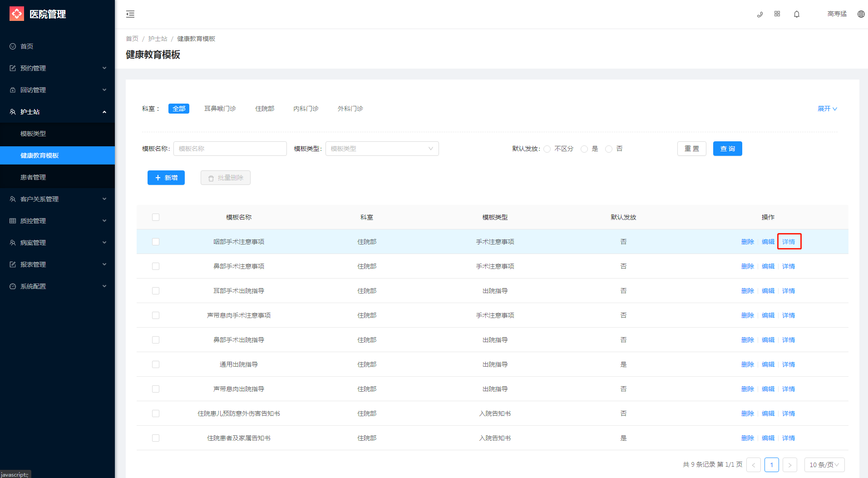
Task: Filter by 内科门诊 department
Action: click(306, 109)
